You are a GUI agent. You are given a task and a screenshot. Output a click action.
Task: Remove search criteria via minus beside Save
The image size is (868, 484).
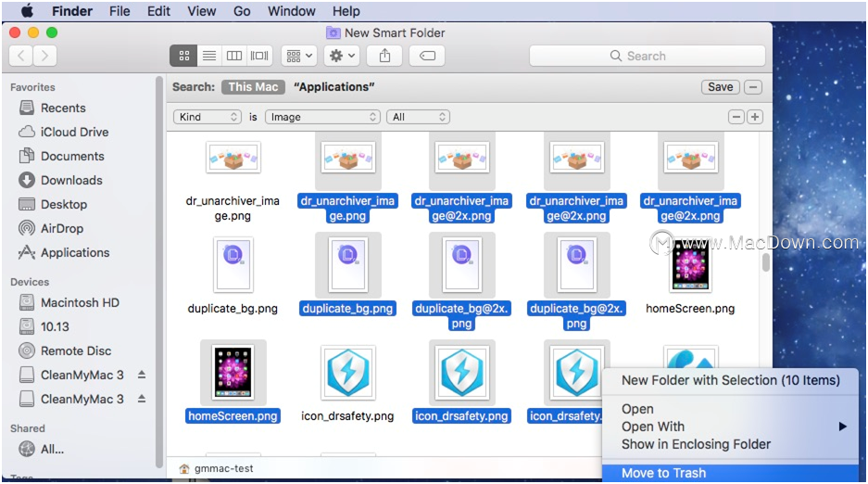(x=753, y=87)
